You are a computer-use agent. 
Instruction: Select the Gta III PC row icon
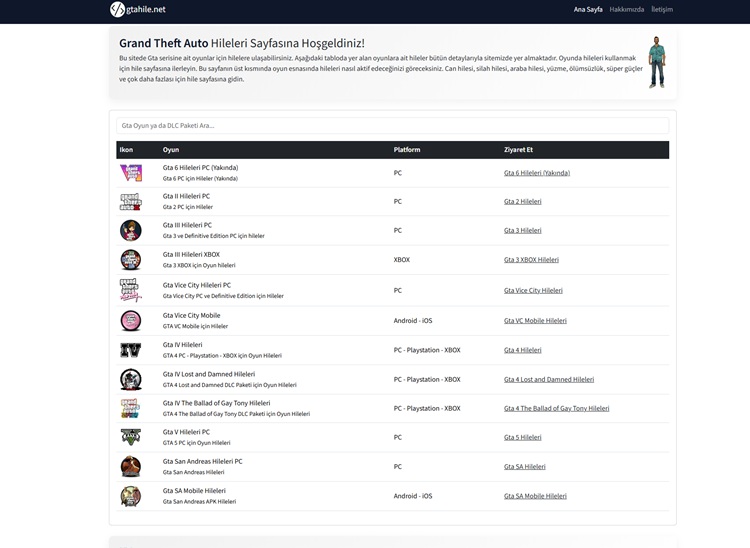pos(131,231)
